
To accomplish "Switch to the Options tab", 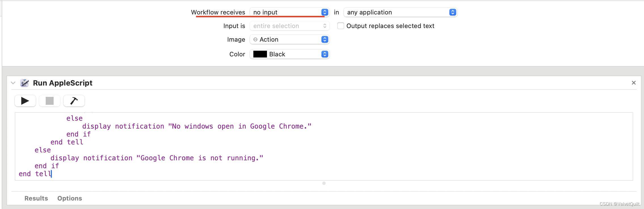I will [70, 198].
